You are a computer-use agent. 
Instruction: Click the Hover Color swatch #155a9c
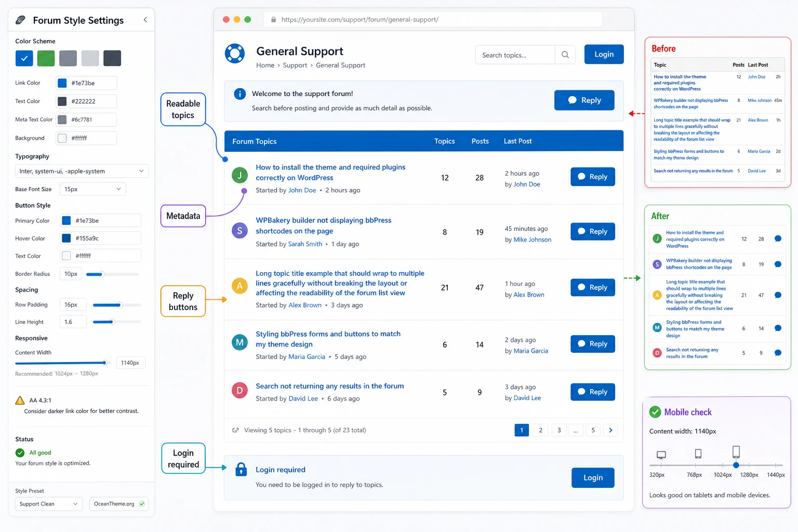click(x=66, y=238)
